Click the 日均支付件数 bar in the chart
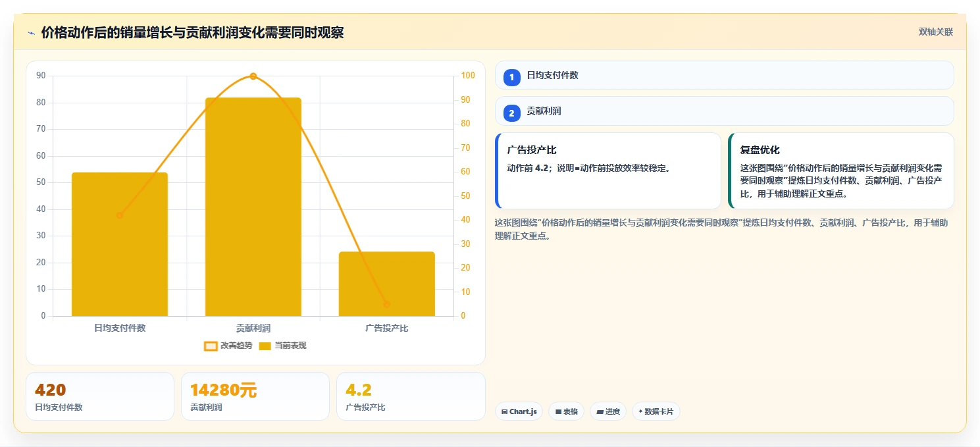980x447 pixels. tap(120, 244)
